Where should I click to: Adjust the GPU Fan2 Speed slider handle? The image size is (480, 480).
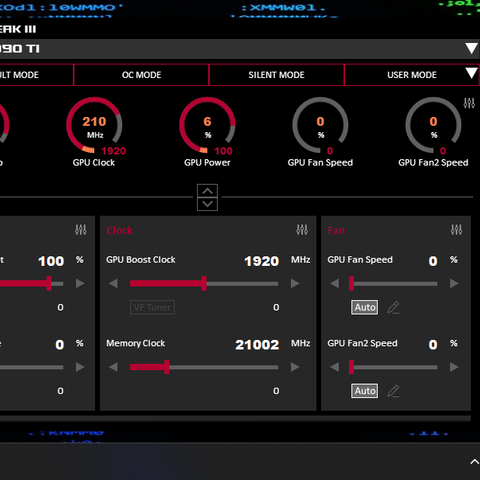pos(351,367)
